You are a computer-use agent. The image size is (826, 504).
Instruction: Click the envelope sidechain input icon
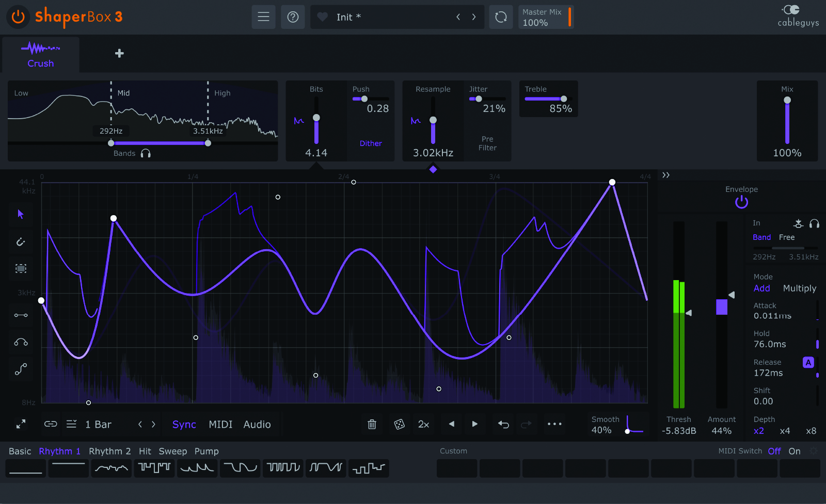799,223
